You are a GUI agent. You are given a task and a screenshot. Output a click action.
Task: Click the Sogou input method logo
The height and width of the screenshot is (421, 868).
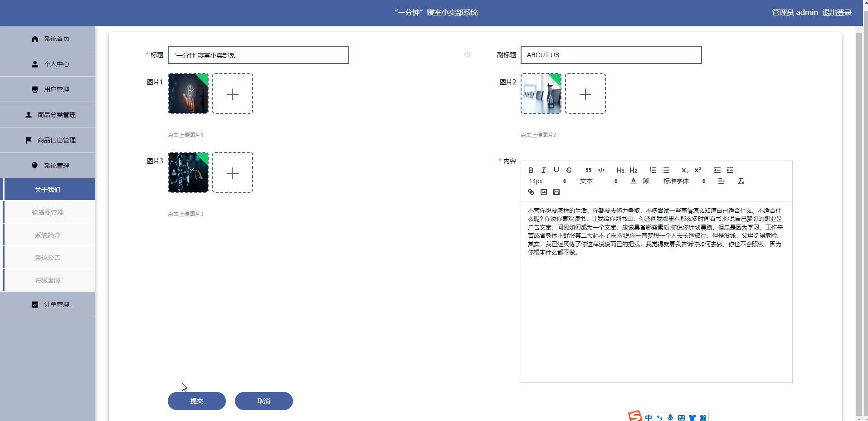pyautogui.click(x=635, y=416)
